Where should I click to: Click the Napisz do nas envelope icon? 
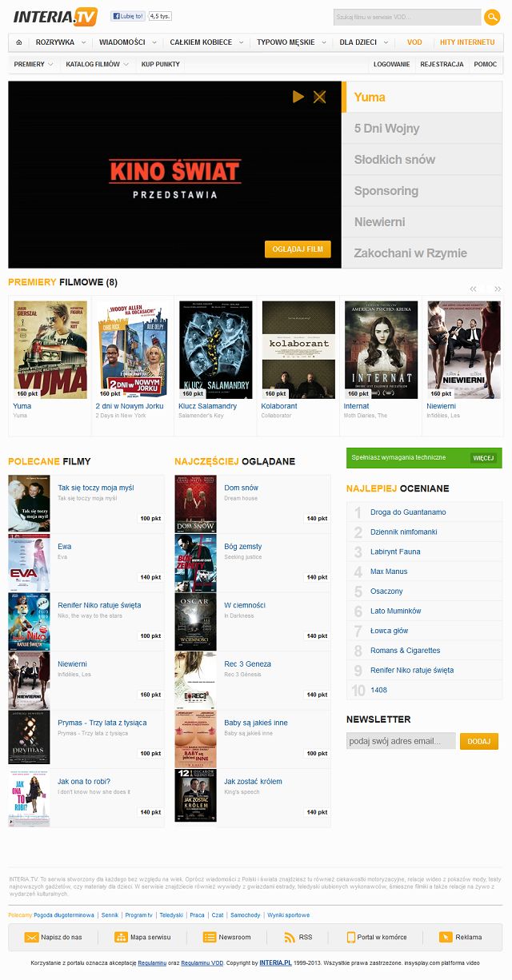click(x=31, y=937)
